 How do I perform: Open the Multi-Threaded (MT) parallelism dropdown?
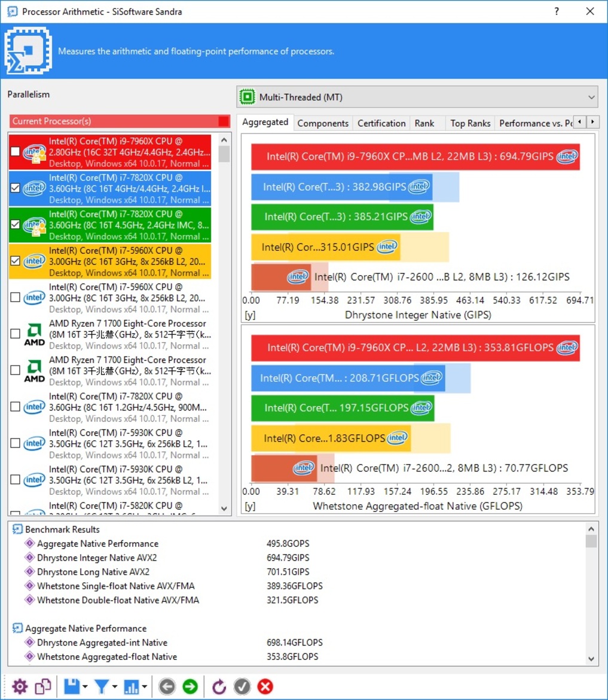tap(417, 97)
